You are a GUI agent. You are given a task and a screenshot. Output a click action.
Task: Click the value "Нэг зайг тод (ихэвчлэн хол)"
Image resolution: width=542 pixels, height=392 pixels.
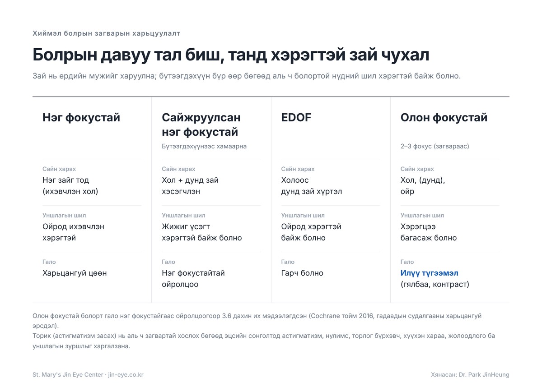pyautogui.click(x=70, y=186)
